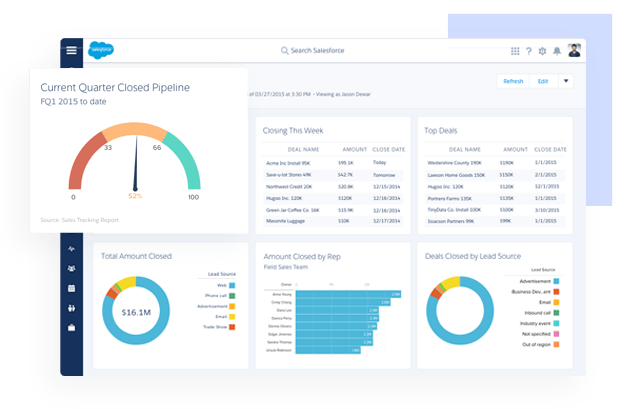Sort Closing This Week by AMOUNT header
630x409 pixels.
coord(354,149)
